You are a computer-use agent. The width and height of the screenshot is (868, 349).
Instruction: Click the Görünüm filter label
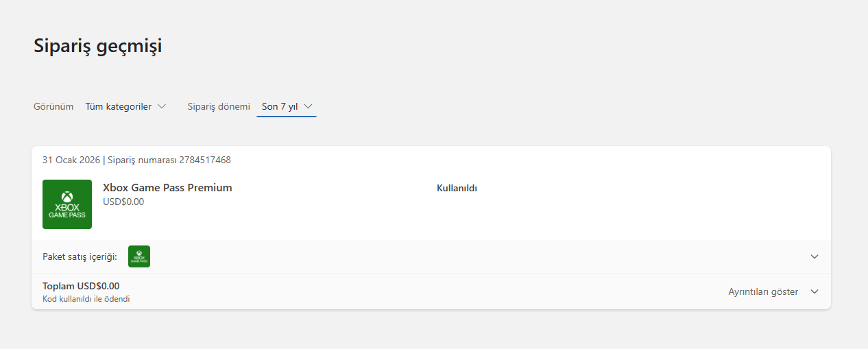click(53, 106)
